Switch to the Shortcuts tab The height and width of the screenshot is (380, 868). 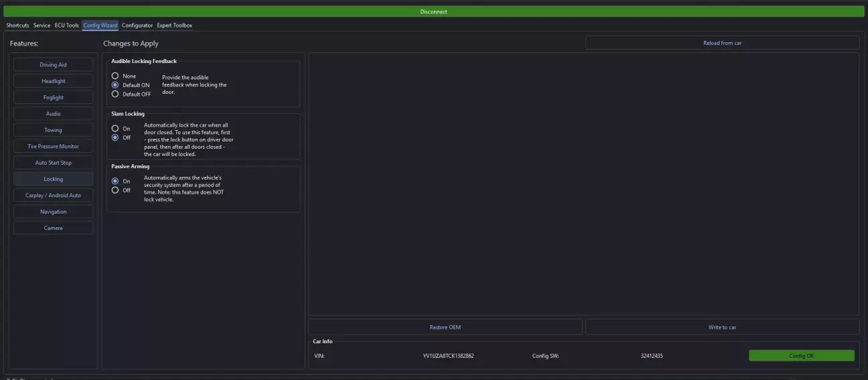(17, 25)
